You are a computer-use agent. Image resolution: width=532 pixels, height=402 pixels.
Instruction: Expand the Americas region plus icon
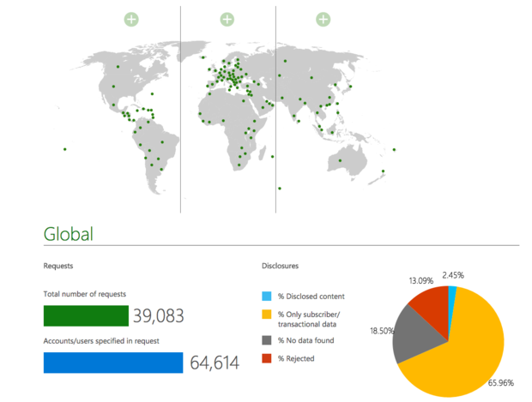pos(131,20)
